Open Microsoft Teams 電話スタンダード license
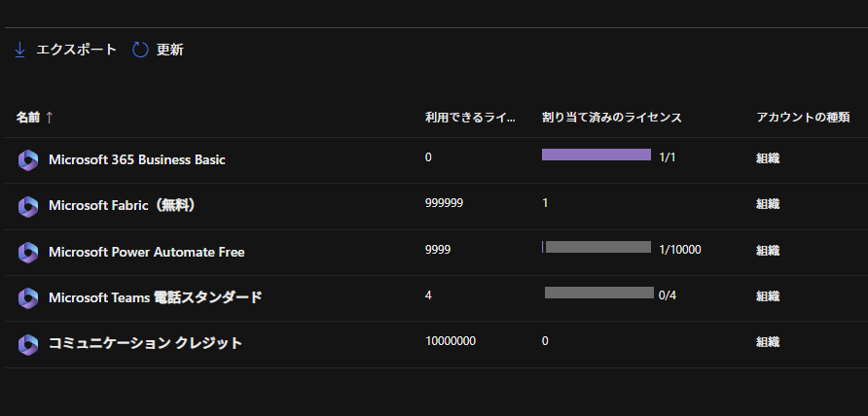868x416 pixels. tap(156, 297)
